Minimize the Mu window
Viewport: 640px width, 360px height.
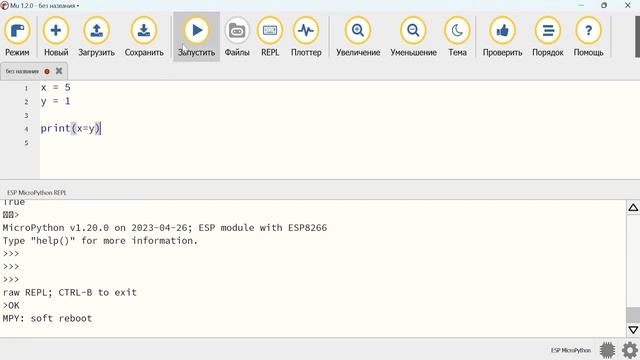coord(581,5)
